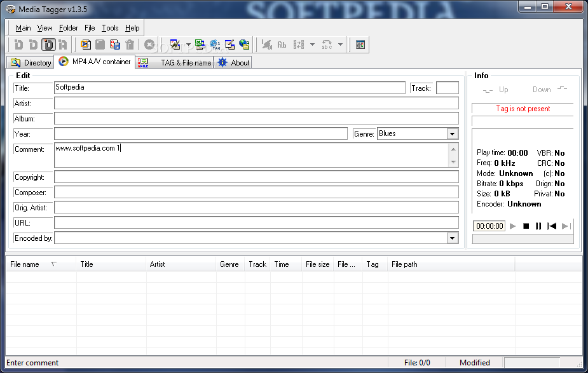The height and width of the screenshot is (373, 588).
Task: Click the red and blue save-all icon
Action: (115, 44)
